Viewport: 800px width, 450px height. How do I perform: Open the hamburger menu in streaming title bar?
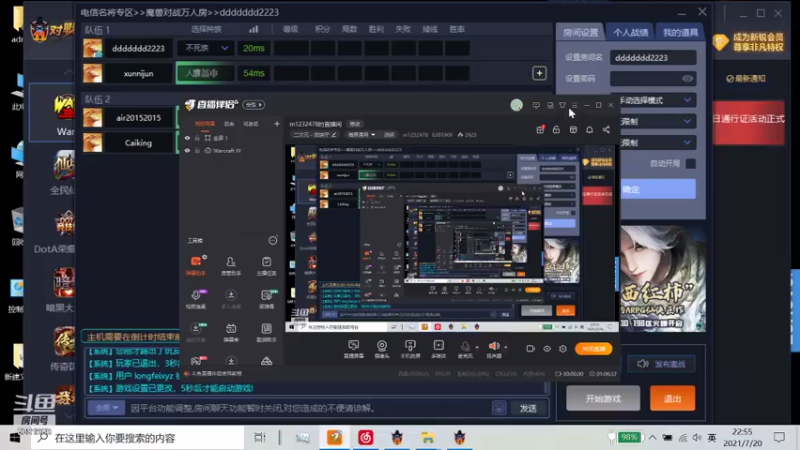tap(574, 105)
